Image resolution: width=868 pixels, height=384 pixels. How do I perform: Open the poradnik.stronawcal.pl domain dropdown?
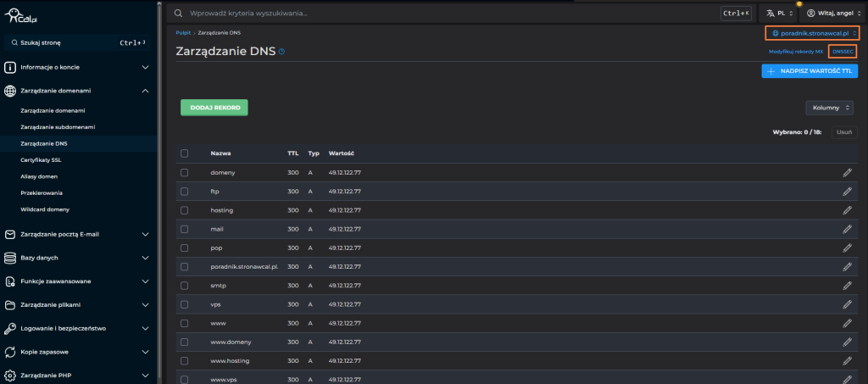click(x=813, y=33)
